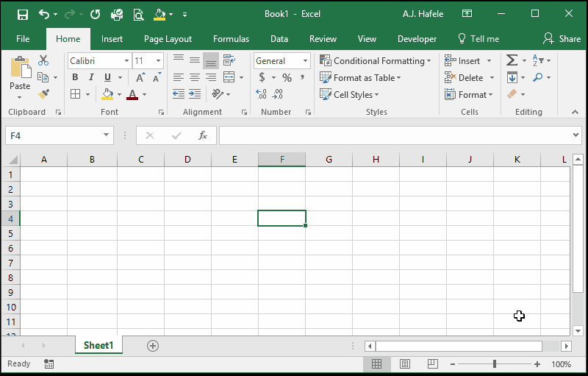This screenshot has width=588, height=376.
Task: Click the Merge & Center icon
Action: click(229, 77)
